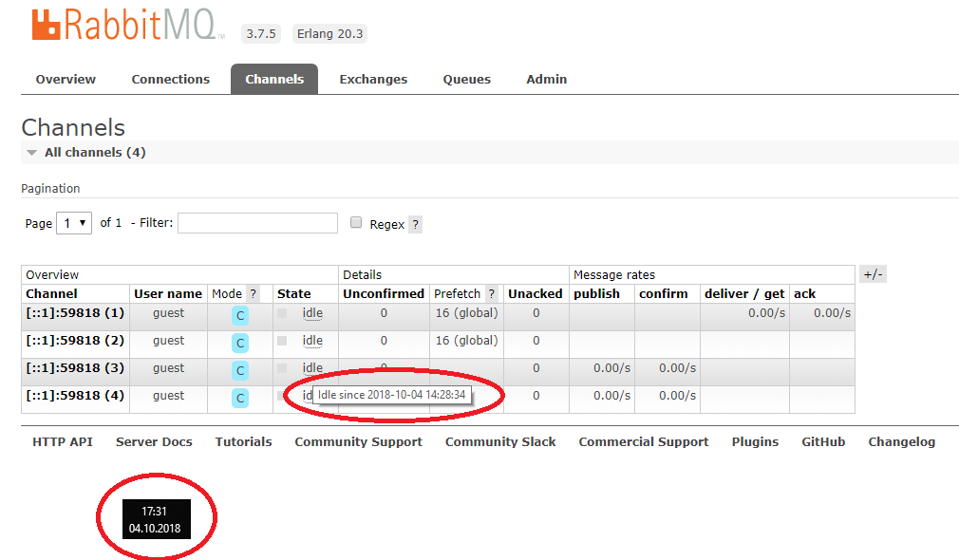Go to the Connections tab
The height and width of the screenshot is (560, 959).
(x=171, y=80)
